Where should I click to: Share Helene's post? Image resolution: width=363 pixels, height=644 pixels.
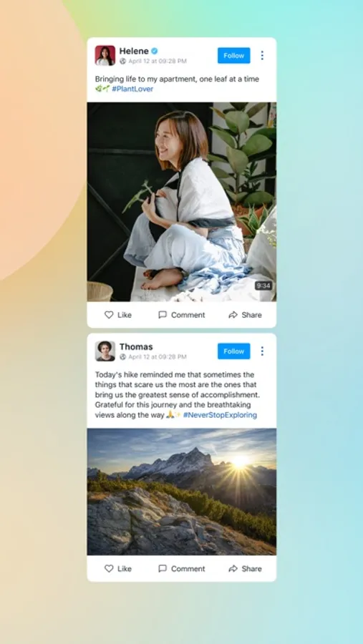(245, 315)
